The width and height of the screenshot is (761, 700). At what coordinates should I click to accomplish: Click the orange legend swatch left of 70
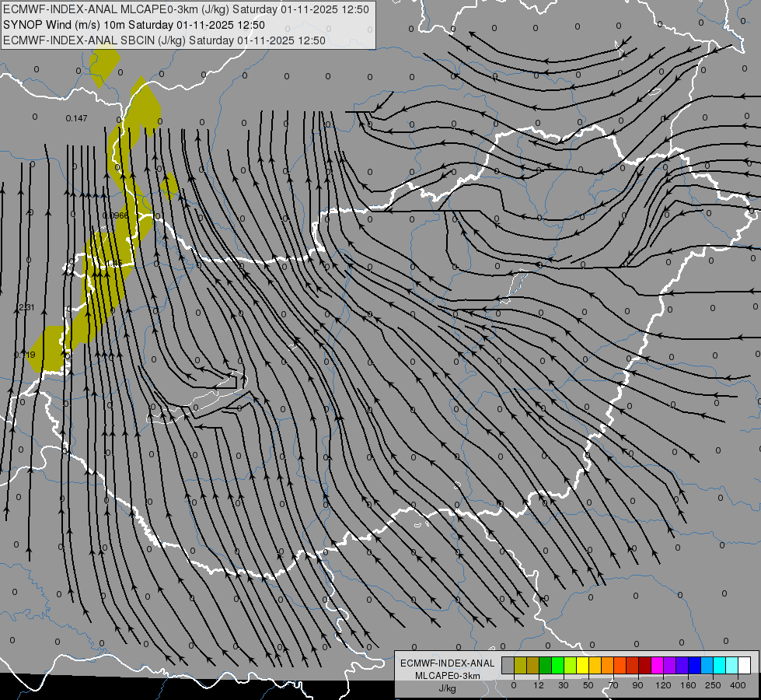point(608,665)
